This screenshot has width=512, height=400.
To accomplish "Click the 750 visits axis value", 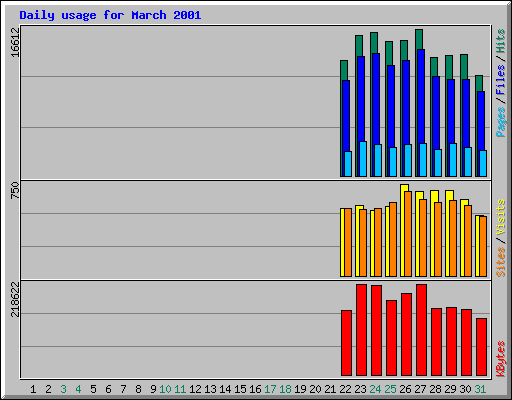I will point(15,190).
